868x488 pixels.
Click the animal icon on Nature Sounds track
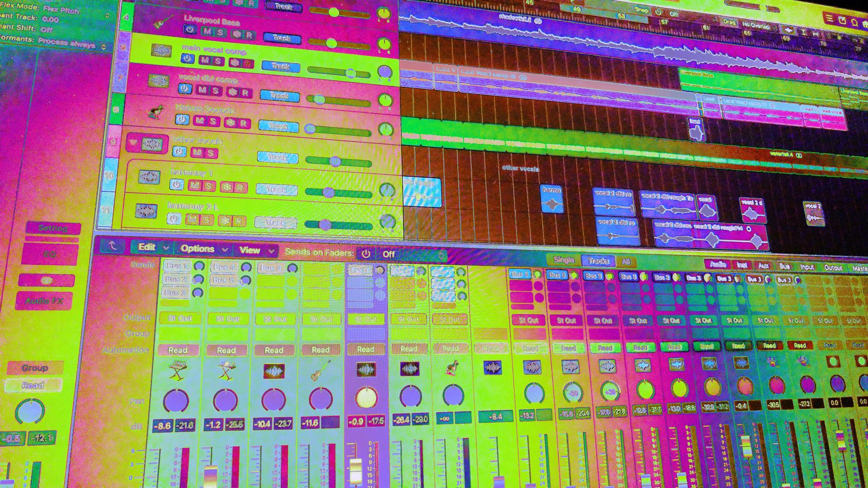tap(155, 112)
